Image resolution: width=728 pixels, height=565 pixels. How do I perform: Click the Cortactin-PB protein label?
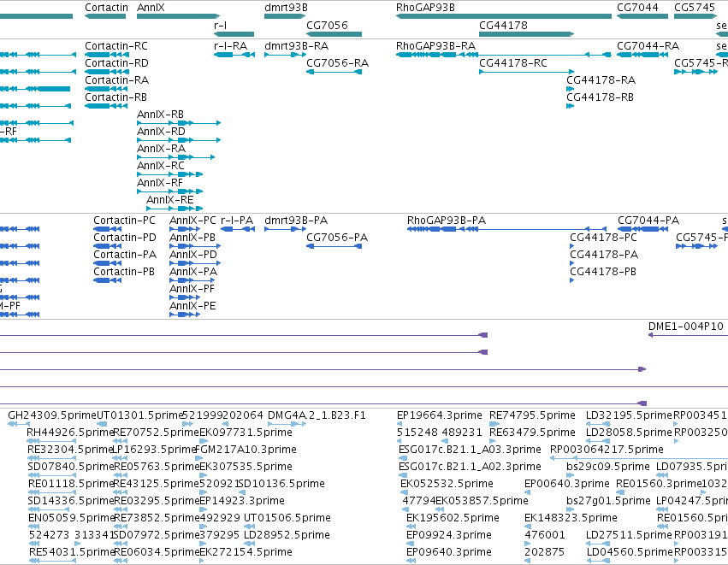(x=124, y=272)
